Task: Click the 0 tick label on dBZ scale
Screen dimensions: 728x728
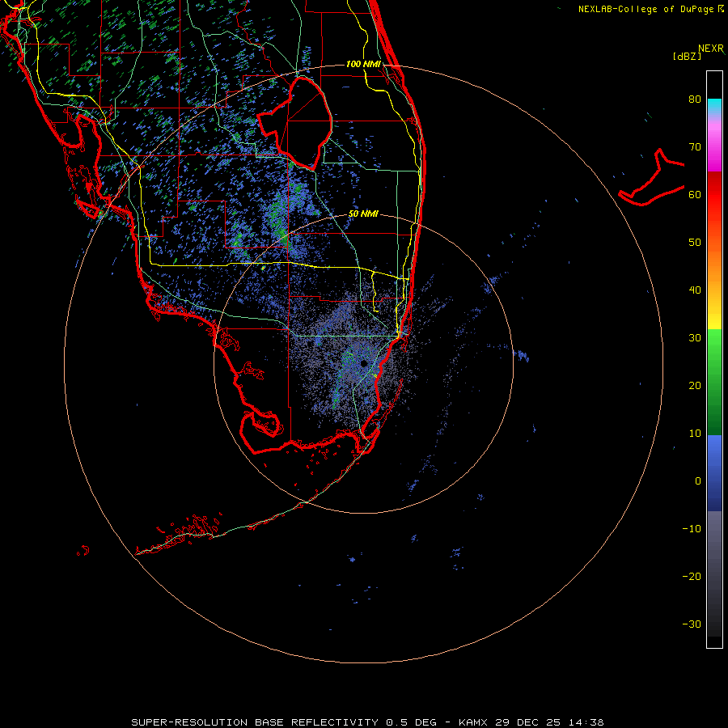Action: (698, 481)
